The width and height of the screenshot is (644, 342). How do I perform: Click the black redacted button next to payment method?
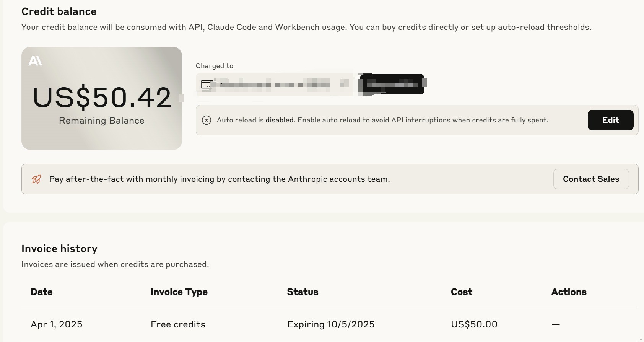pos(392,84)
